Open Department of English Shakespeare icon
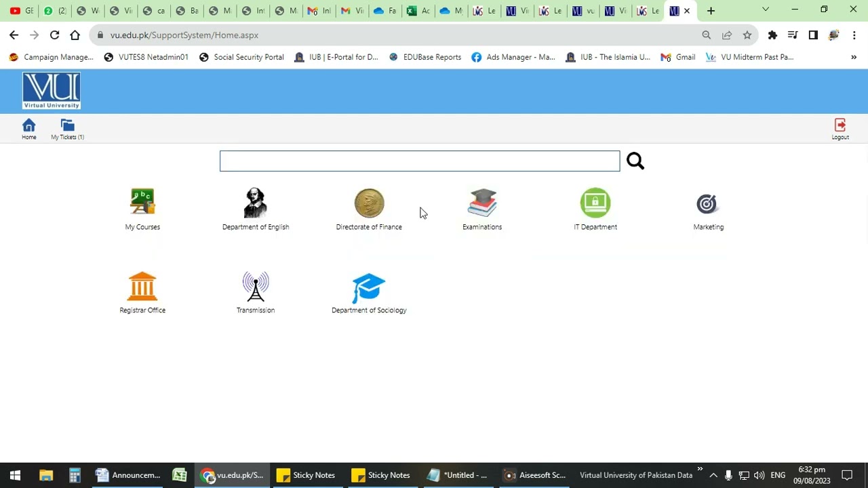868x488 pixels. point(256,202)
